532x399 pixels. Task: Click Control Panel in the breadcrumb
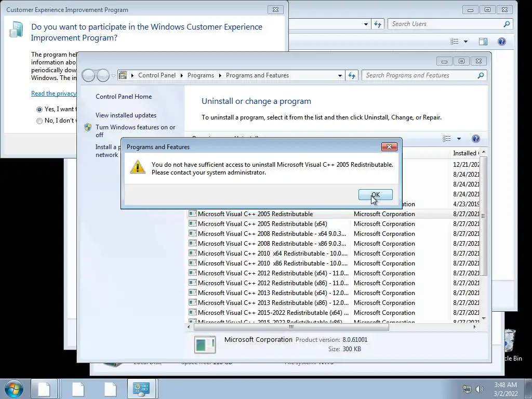click(157, 75)
